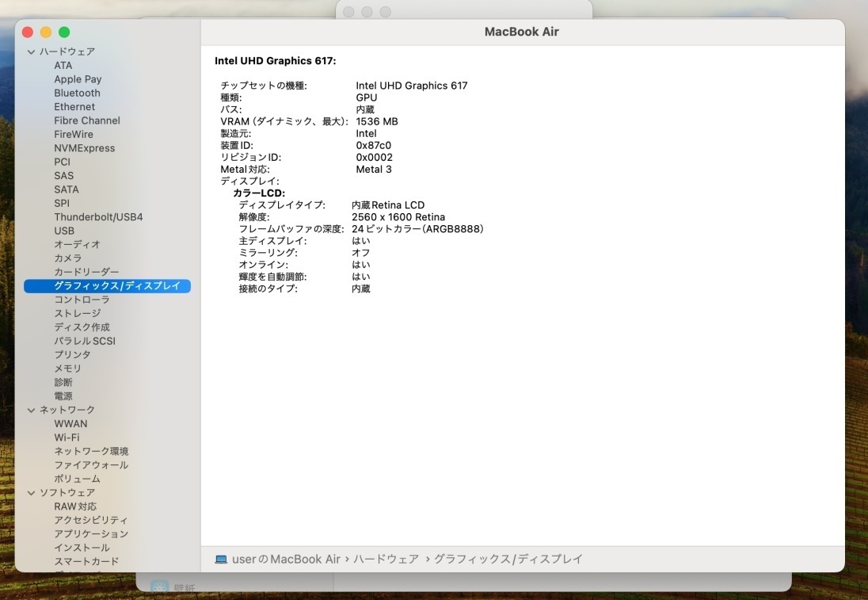Show アクセシビリティ information

pos(91,520)
